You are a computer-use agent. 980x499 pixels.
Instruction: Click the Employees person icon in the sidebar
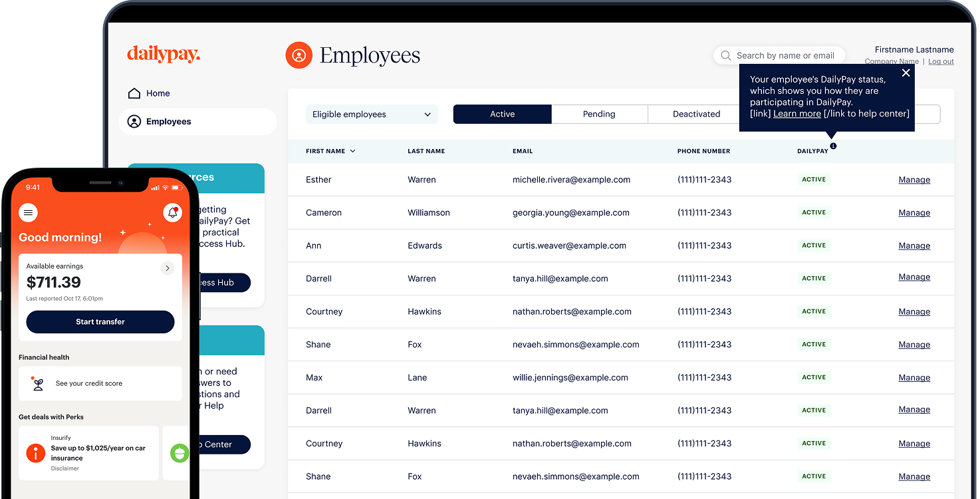click(x=134, y=121)
